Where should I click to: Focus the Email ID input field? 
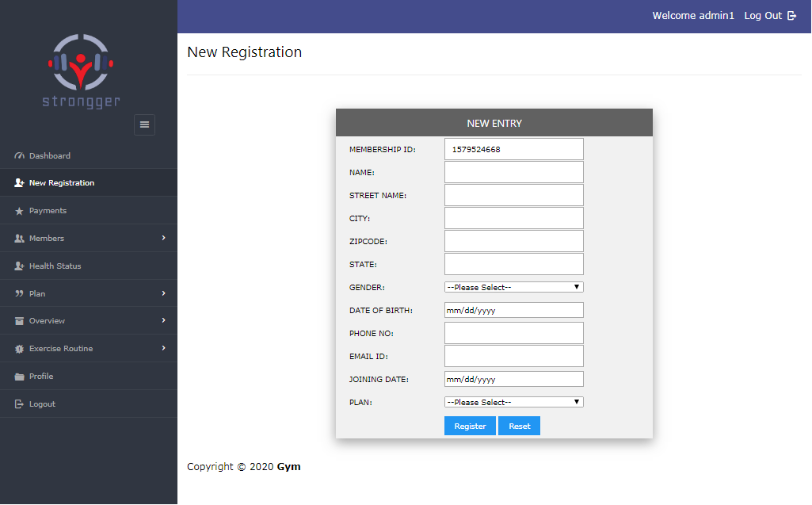[x=513, y=356]
